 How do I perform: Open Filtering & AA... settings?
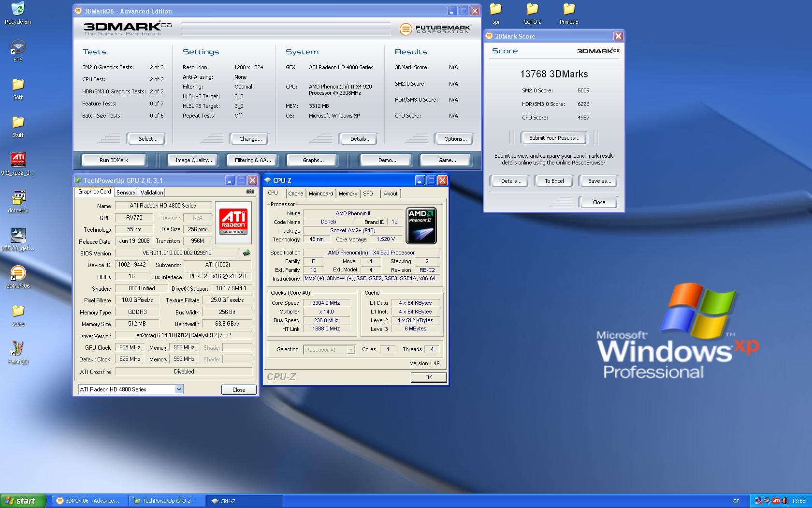pos(253,160)
